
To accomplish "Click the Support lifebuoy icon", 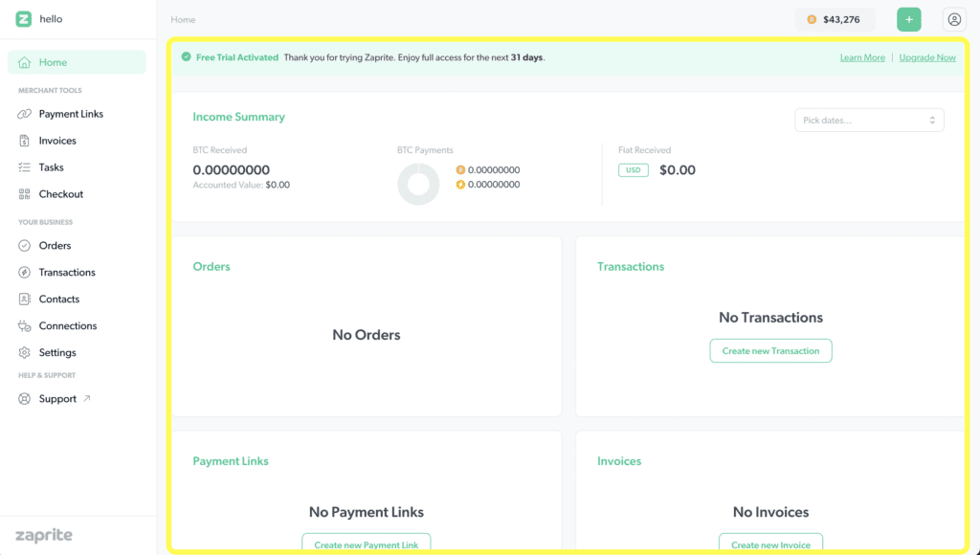I will [x=25, y=399].
